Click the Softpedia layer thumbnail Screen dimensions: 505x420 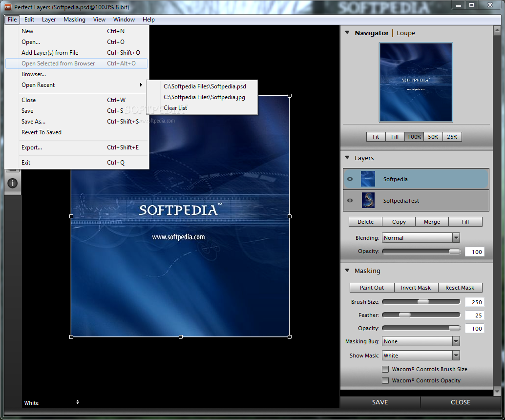(x=368, y=179)
